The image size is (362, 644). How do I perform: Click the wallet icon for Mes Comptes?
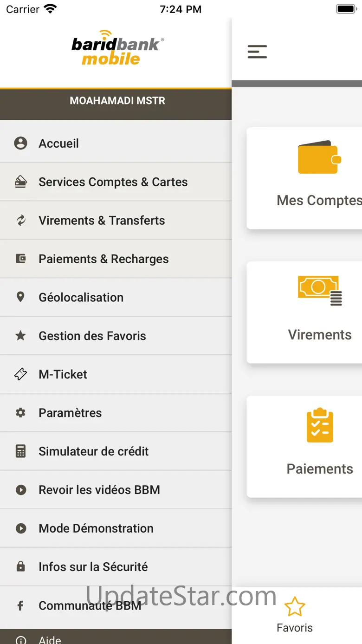tap(320, 157)
